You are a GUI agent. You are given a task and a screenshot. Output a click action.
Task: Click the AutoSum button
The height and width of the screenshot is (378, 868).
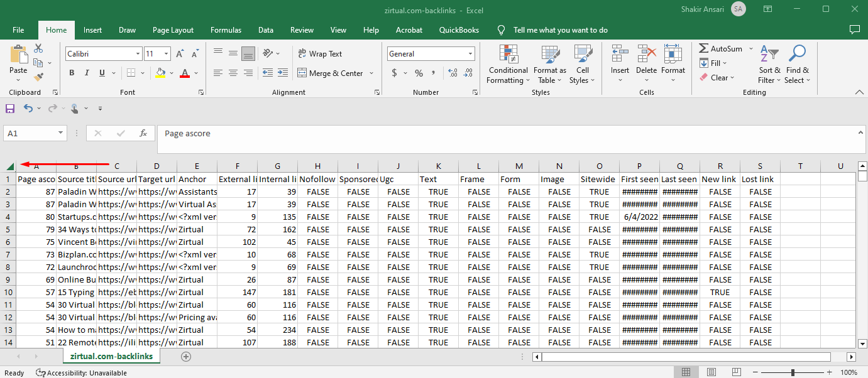pyautogui.click(x=722, y=48)
